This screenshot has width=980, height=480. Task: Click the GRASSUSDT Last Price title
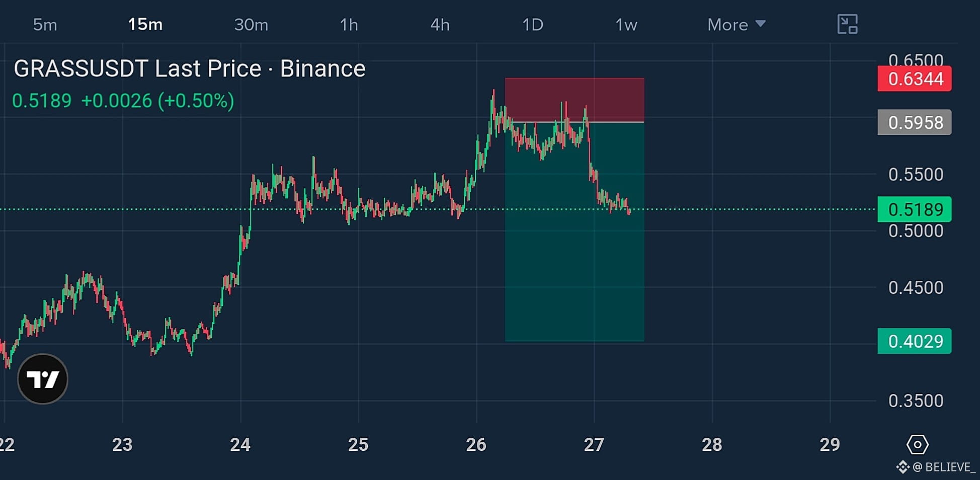coord(189,68)
